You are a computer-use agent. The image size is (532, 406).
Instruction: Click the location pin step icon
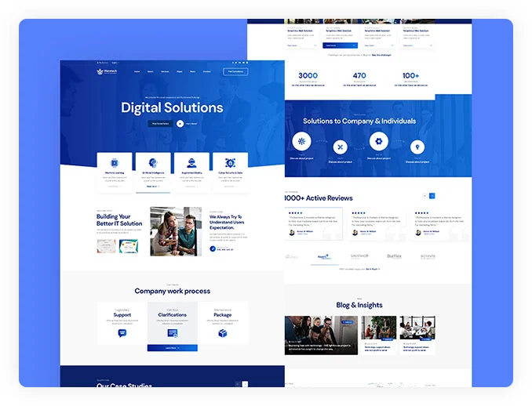tap(417, 147)
